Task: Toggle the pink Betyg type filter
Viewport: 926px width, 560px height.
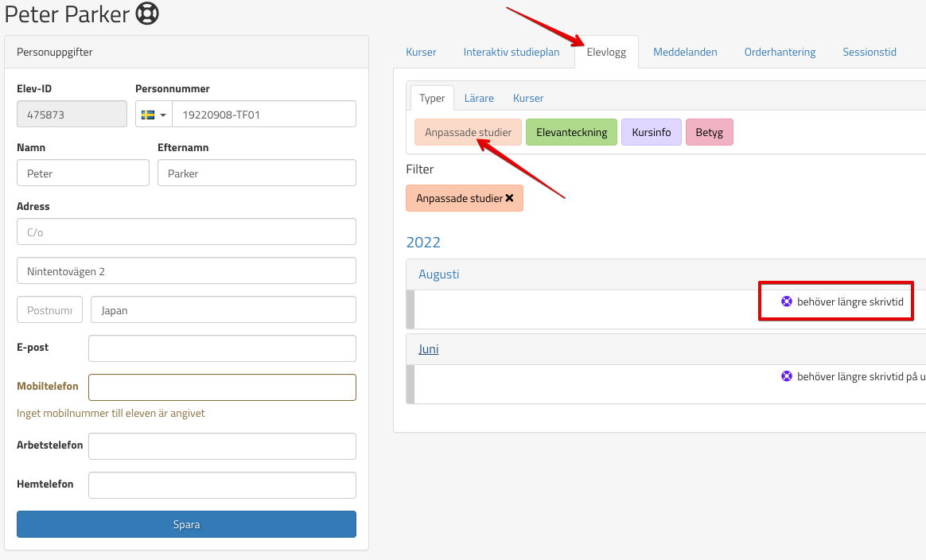Action: click(709, 132)
